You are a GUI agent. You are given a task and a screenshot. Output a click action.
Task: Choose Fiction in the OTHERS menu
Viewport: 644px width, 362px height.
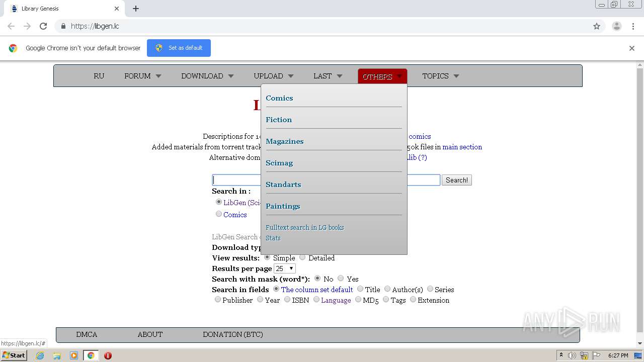pos(279,120)
